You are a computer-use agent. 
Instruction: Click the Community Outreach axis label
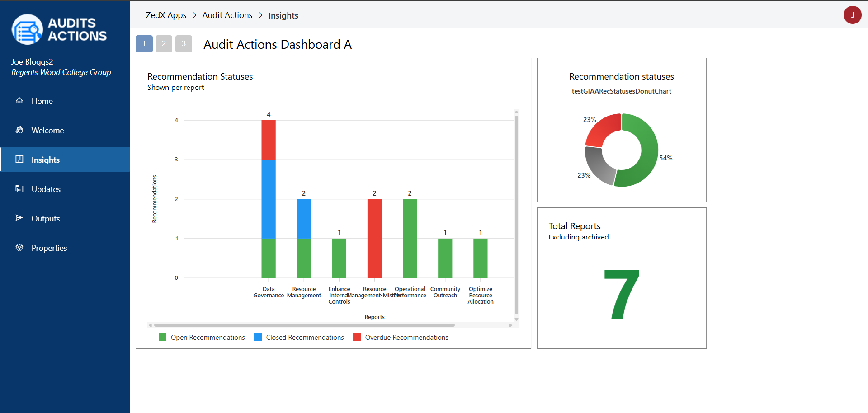[x=445, y=292]
